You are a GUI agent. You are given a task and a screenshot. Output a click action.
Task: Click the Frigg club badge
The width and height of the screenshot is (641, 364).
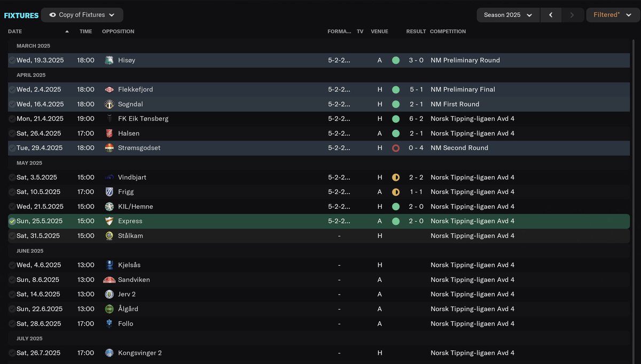click(110, 192)
